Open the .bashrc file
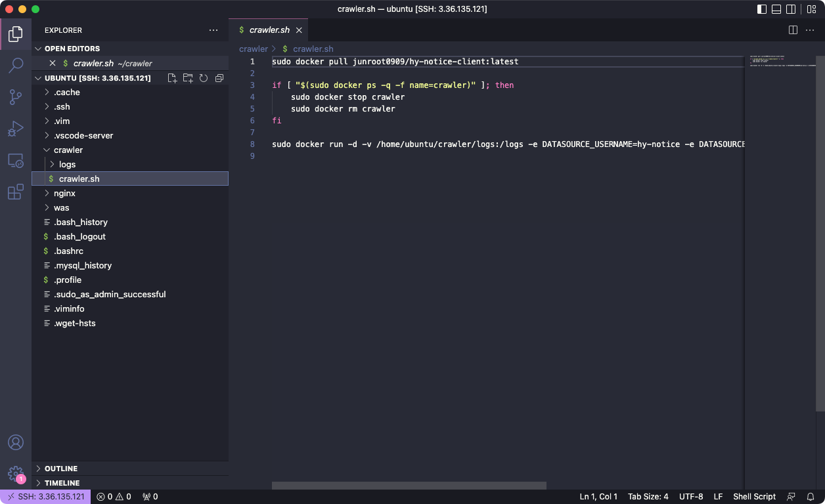The height and width of the screenshot is (504, 825). click(x=130, y=251)
